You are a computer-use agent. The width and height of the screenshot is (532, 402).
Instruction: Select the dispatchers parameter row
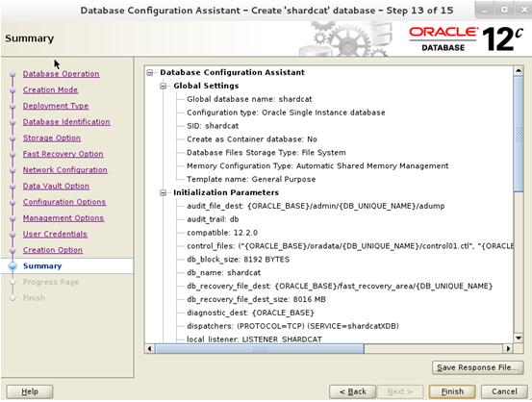click(x=292, y=326)
